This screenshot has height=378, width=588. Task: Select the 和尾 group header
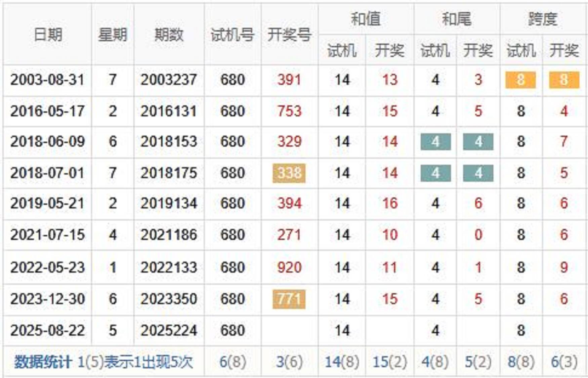457,19
